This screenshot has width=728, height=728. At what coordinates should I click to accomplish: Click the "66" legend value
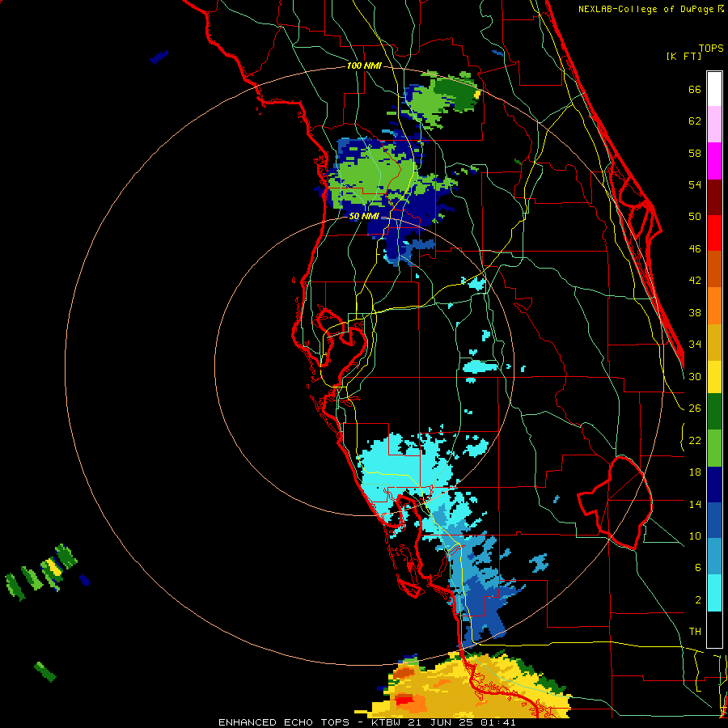[695, 90]
